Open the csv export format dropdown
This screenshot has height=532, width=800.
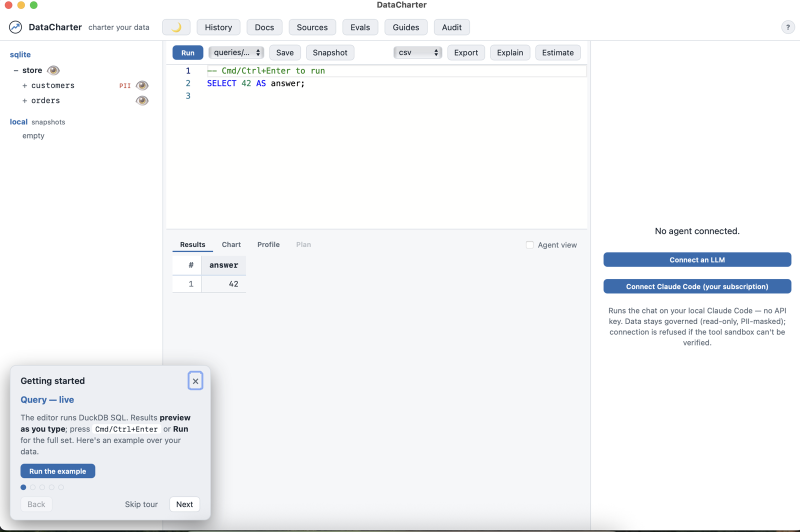click(x=417, y=52)
